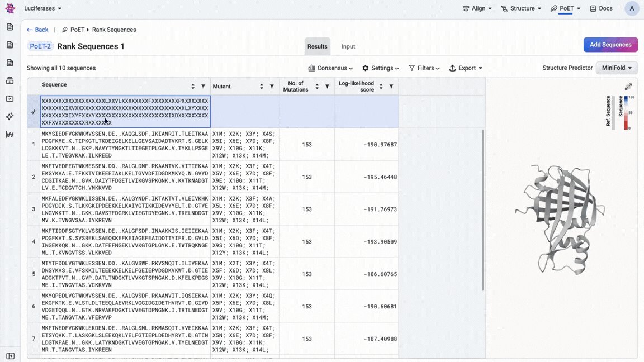Open the Structure menu
The image size is (644, 362).
tap(521, 8)
